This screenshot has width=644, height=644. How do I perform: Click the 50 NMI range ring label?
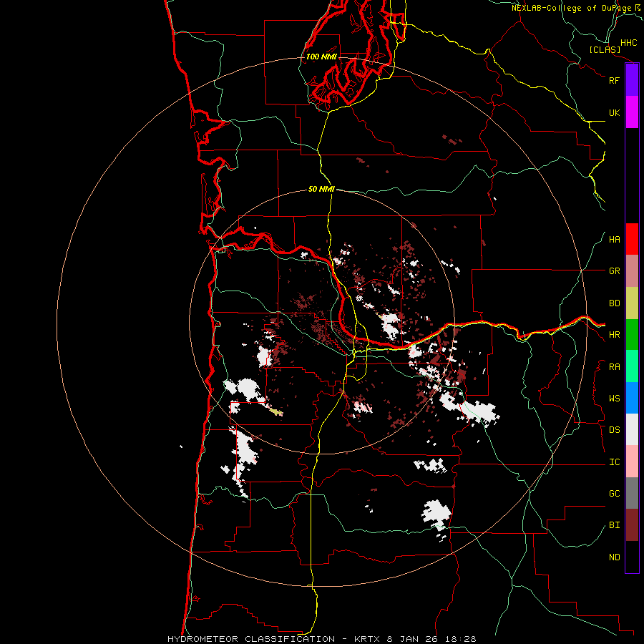(321, 189)
